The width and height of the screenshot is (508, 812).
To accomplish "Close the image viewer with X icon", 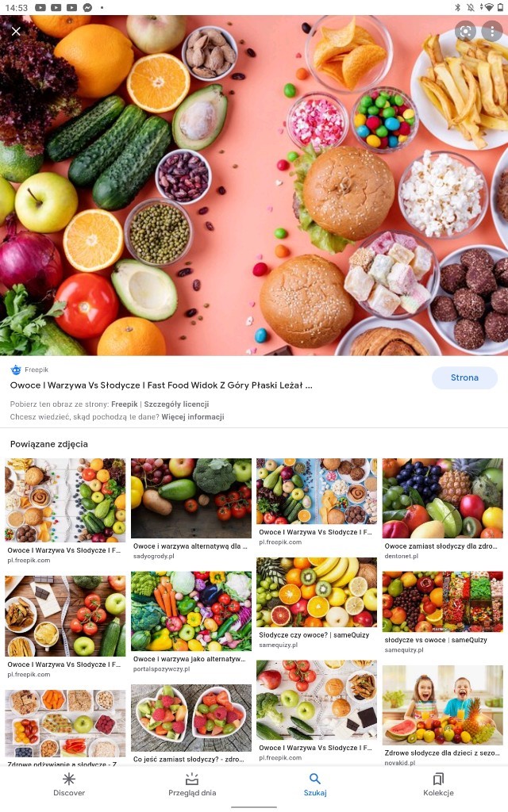I will pyautogui.click(x=16, y=31).
